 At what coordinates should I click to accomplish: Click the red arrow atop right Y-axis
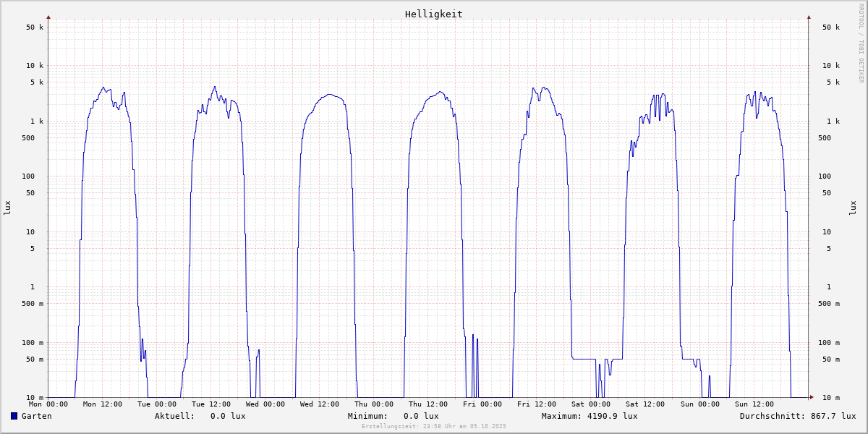coord(809,17)
